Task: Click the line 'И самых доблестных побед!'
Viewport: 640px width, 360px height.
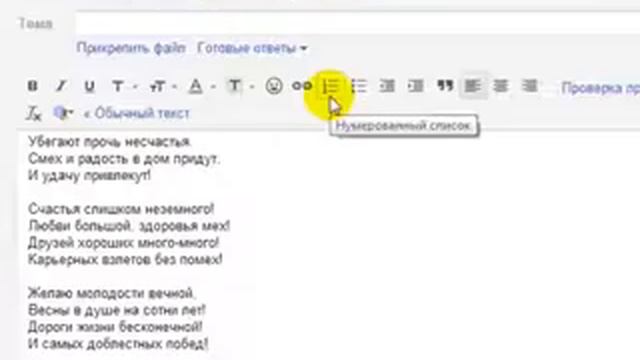Action: (x=118, y=344)
